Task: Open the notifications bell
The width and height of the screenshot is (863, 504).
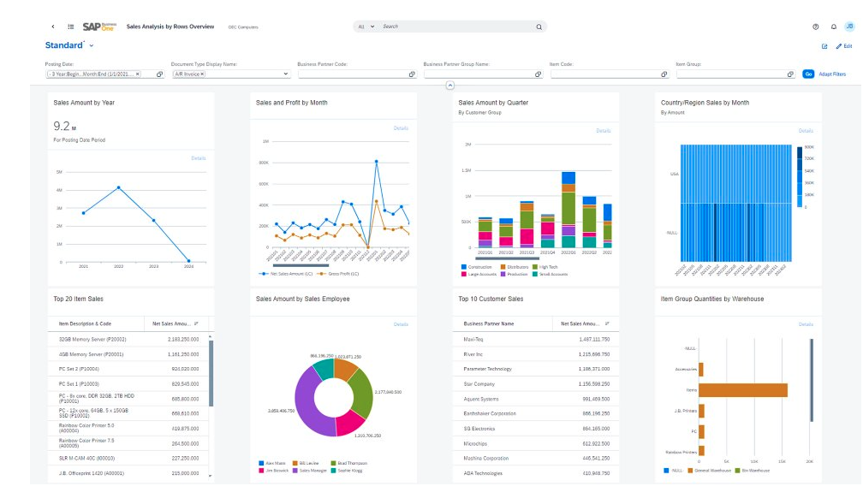Action: (833, 27)
